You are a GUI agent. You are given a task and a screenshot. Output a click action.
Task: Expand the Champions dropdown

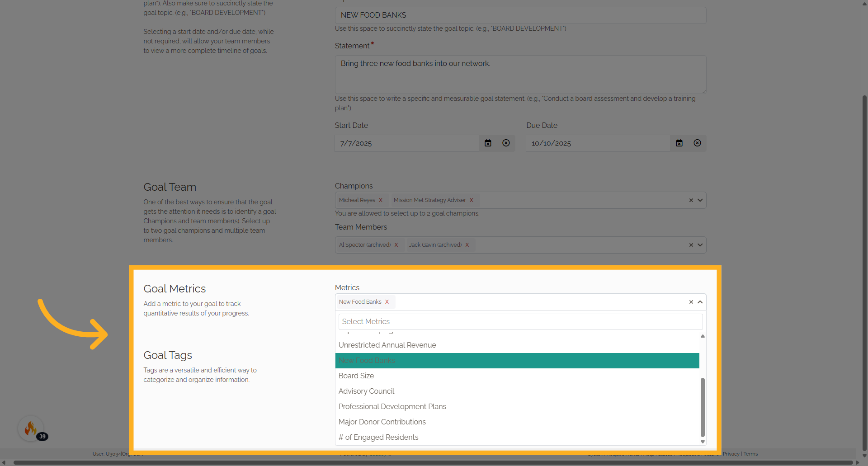[x=700, y=200]
